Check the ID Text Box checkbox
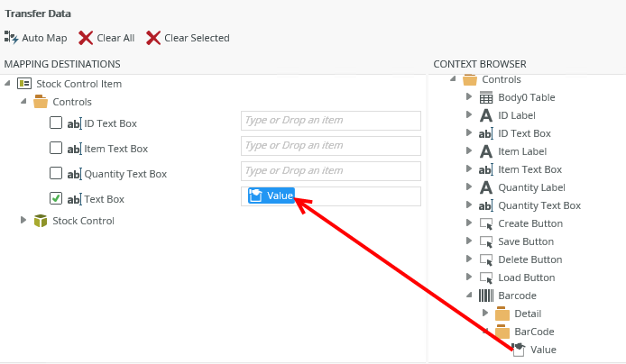 pos(56,123)
